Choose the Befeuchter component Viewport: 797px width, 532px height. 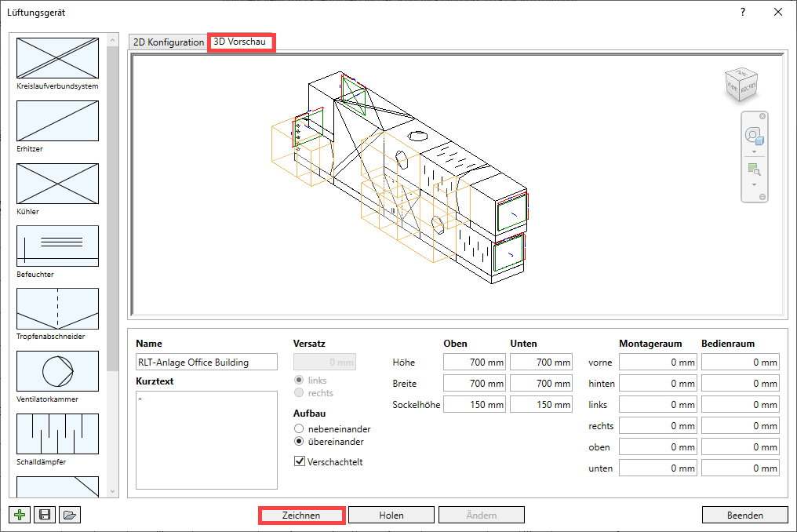(57, 246)
